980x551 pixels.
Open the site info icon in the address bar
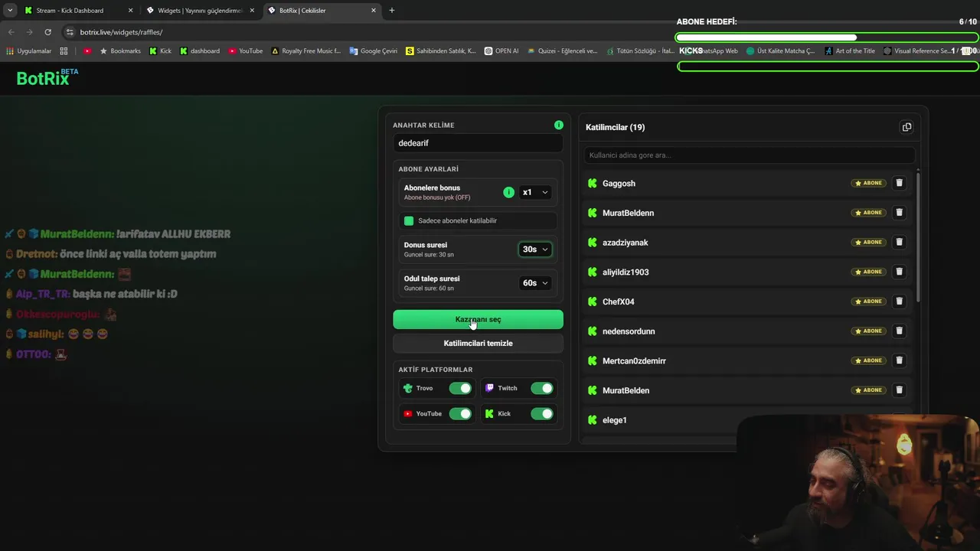70,32
